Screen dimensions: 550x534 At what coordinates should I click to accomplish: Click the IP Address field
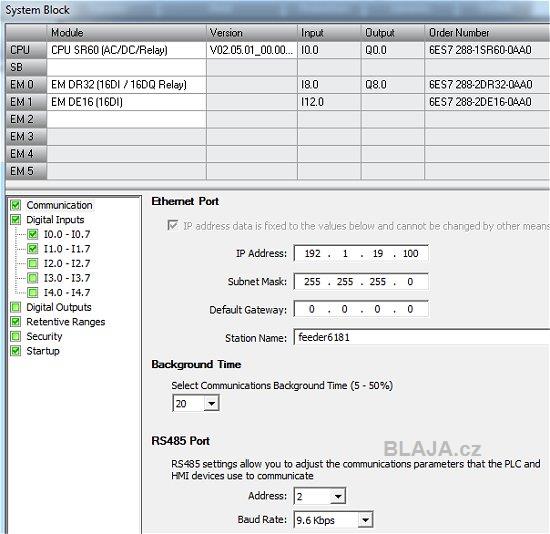click(361, 253)
